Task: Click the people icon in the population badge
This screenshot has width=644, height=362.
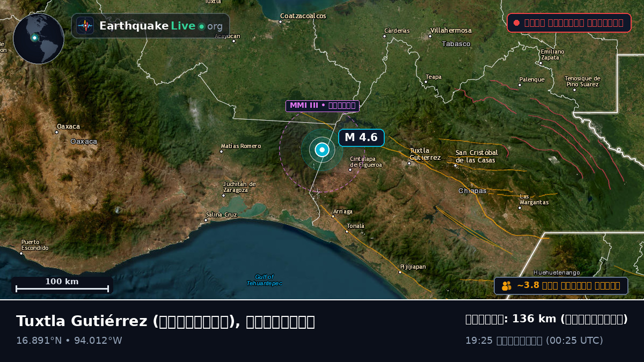Action: click(507, 286)
